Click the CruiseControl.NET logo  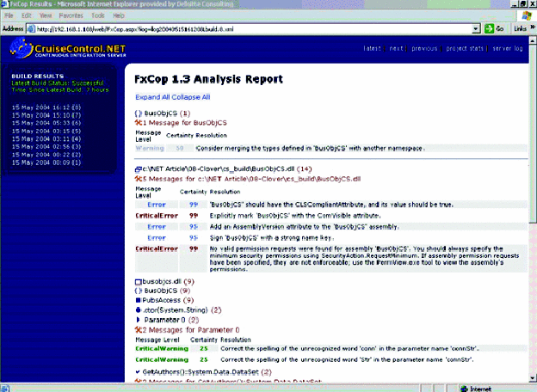point(71,50)
